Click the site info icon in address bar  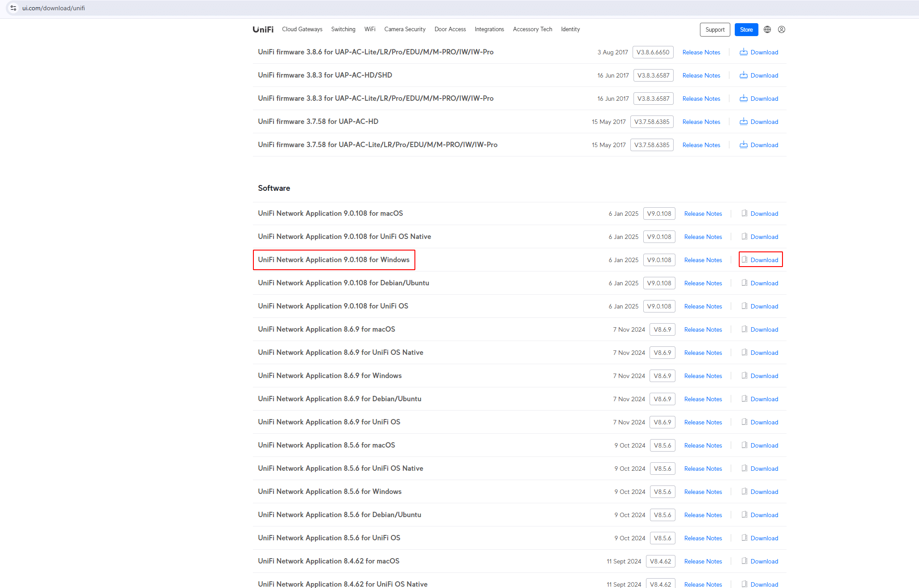coord(13,8)
